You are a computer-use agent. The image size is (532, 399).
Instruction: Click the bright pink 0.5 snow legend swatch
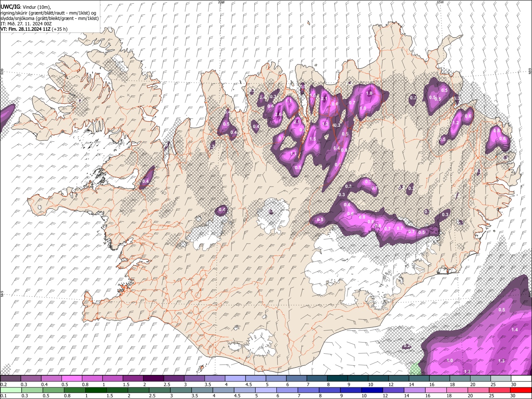point(71,378)
